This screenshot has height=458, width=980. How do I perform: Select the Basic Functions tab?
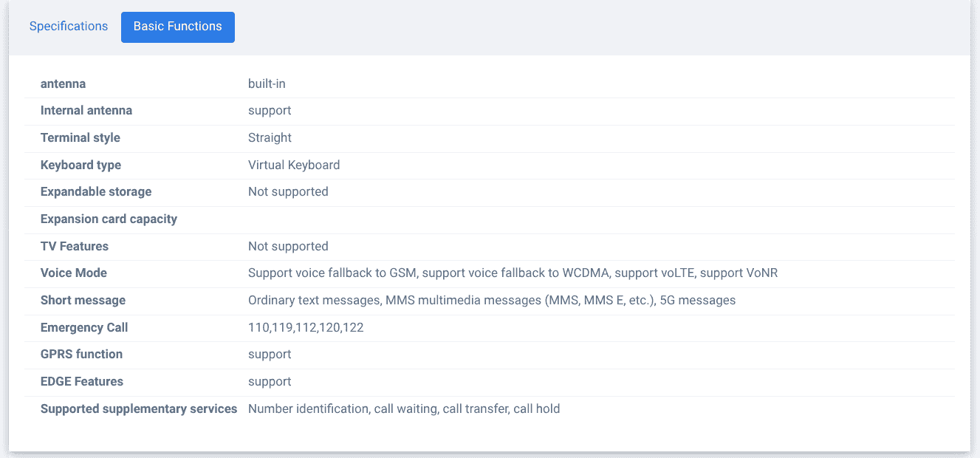(177, 27)
